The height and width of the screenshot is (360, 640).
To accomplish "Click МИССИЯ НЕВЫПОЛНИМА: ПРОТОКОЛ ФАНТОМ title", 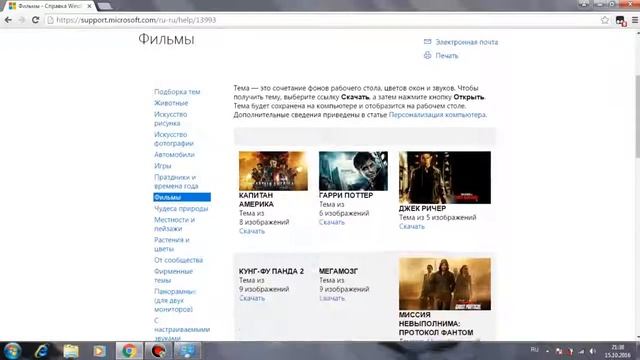I will (436, 324).
